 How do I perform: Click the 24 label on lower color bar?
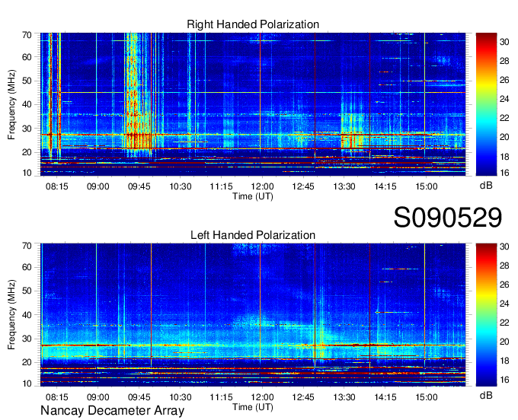[504, 304]
